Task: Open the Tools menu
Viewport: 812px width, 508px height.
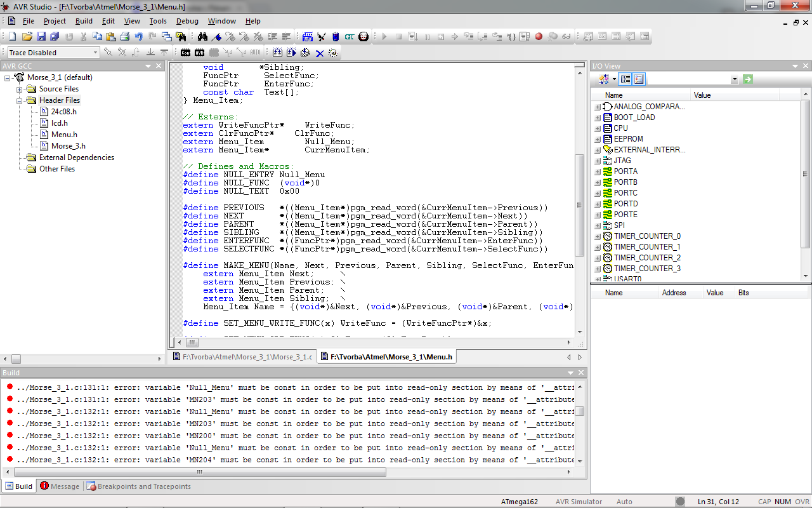Action: click(x=158, y=21)
